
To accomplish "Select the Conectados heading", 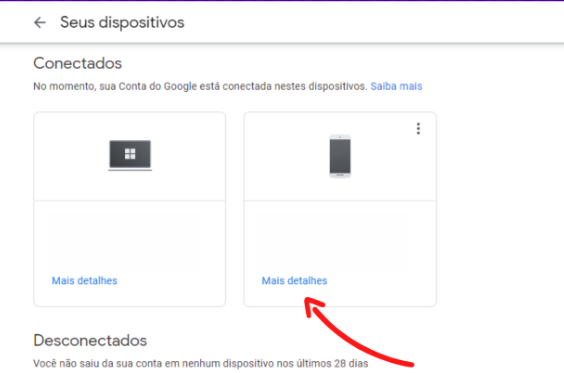I will 77,63.
